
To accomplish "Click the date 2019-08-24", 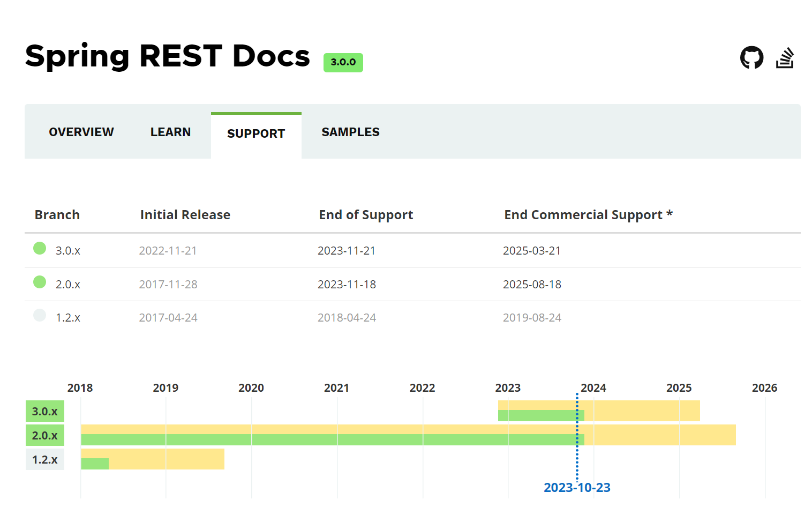I will pyautogui.click(x=532, y=318).
